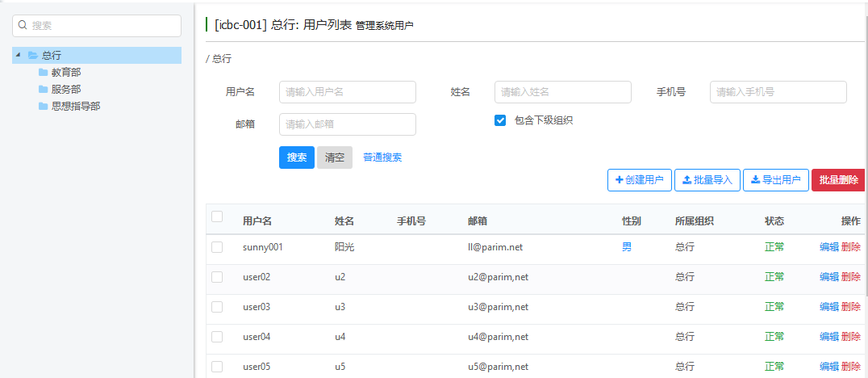
Task: Click the red 批量删除 button
Action: [838, 180]
